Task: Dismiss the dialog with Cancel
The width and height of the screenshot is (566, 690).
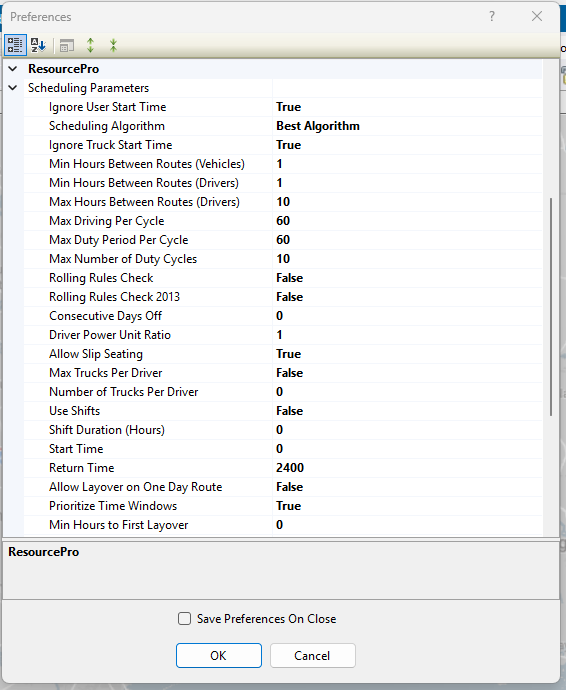Action: coord(312,656)
